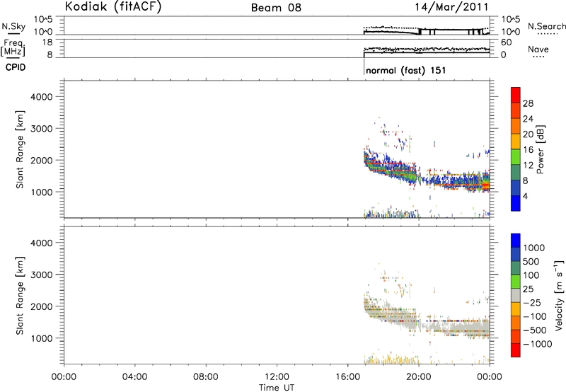The height and width of the screenshot is (392, 566).
Task: Click 'Slant Range [km]' label on power panel
Action: coord(20,149)
